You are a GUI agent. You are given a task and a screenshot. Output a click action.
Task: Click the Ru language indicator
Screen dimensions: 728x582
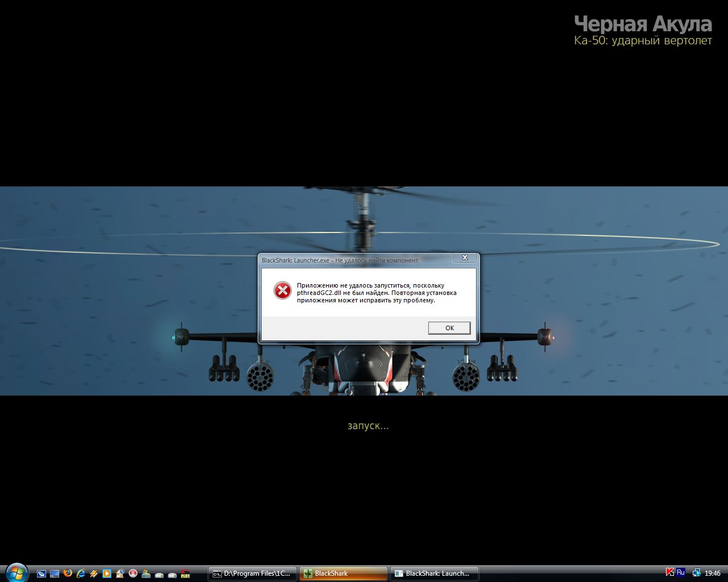pos(680,572)
